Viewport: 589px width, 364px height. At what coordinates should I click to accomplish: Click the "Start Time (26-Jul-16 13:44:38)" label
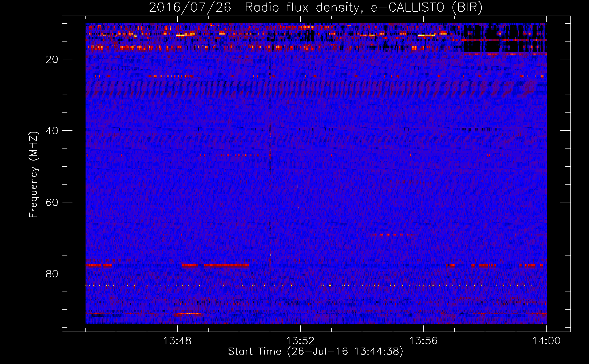tap(316, 352)
